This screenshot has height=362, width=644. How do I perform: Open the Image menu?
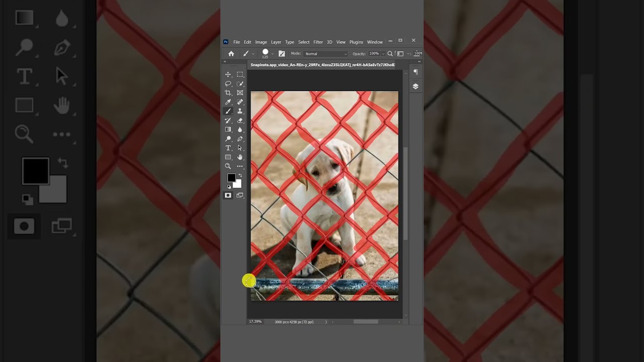[261, 42]
